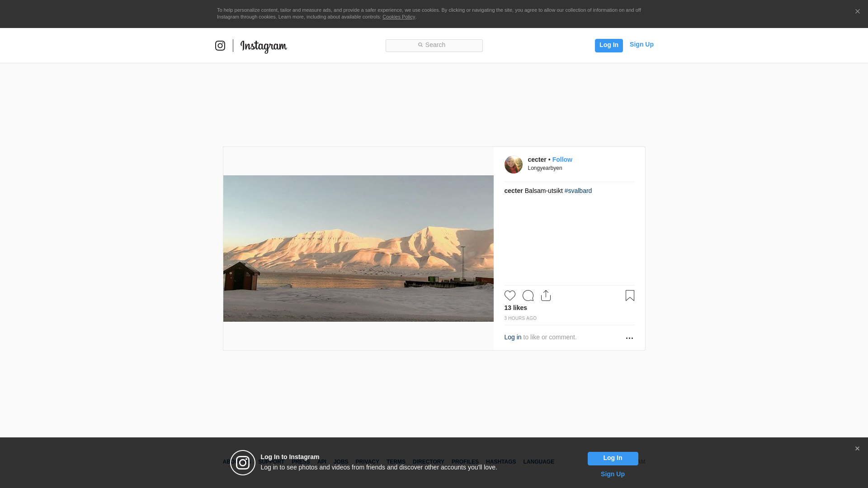Close the Log In to Instagram banner

coord(857,449)
